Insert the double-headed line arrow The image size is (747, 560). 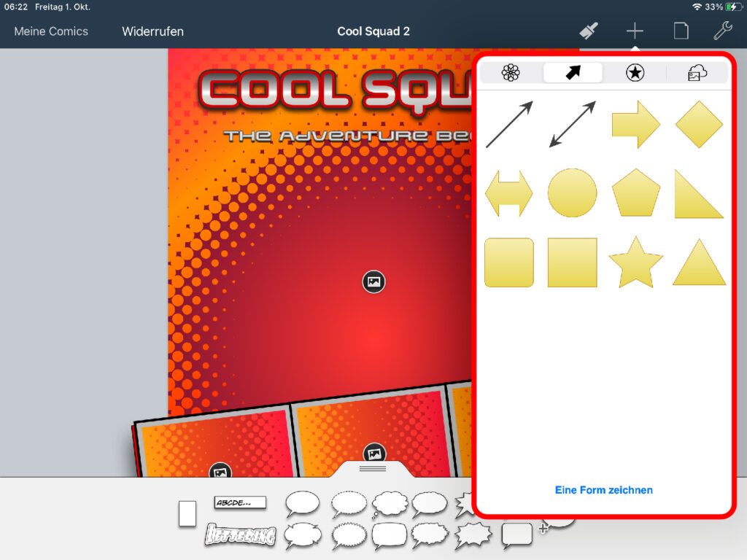(x=572, y=125)
